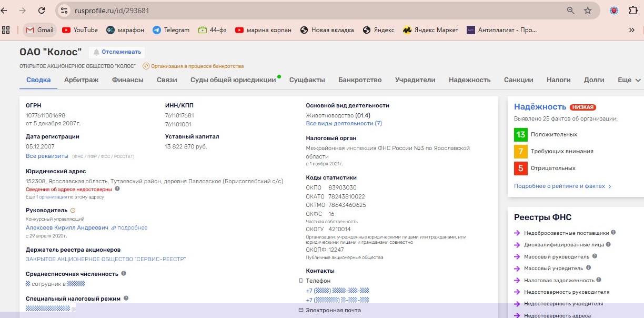Click the Недостоверность учредителя registry item

[x=563, y=304]
